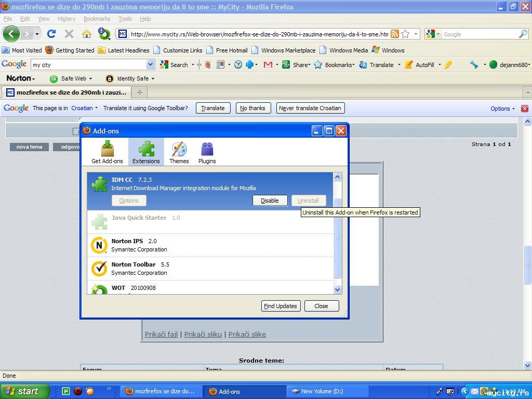
Task: Click the blue puzzle gadget icon in Google Toolbar
Action: 249,64
